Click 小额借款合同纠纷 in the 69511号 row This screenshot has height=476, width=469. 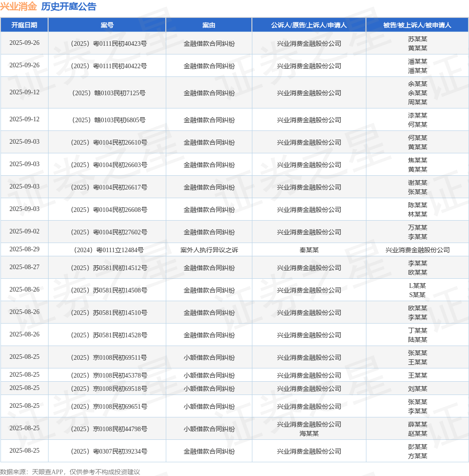coord(209,357)
